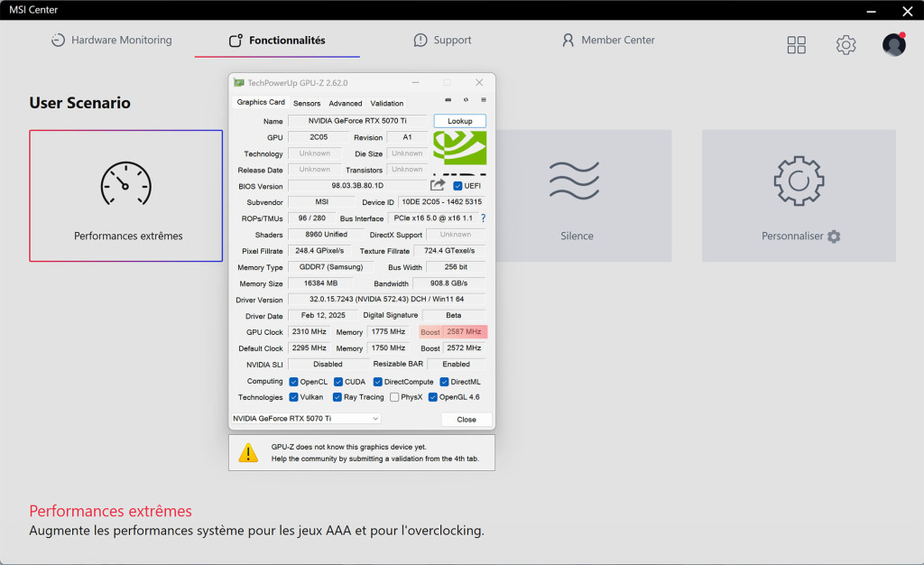Click the Device ID value 10DE 2C05 - 1462 5315
Viewport: 924px width, 565px height.
(x=441, y=202)
